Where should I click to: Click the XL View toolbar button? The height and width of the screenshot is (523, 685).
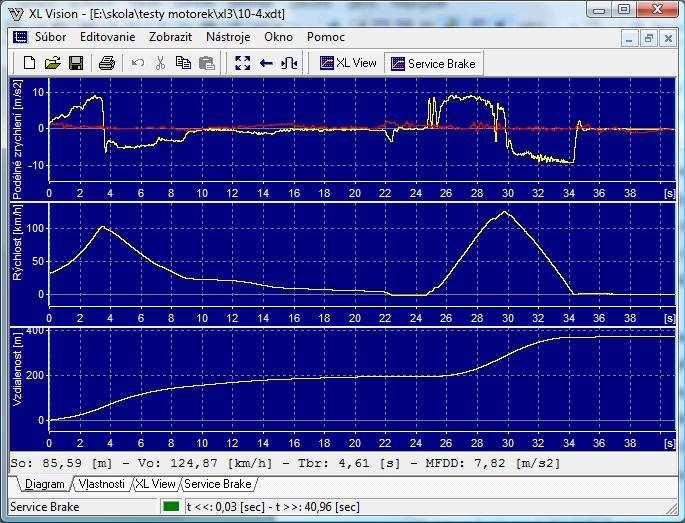pos(348,63)
